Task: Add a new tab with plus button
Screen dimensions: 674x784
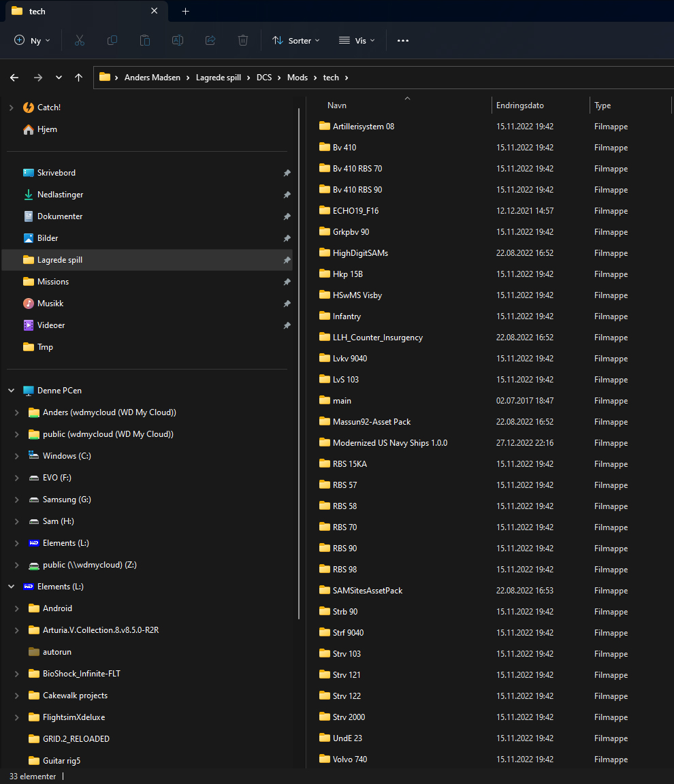Action: (185, 11)
